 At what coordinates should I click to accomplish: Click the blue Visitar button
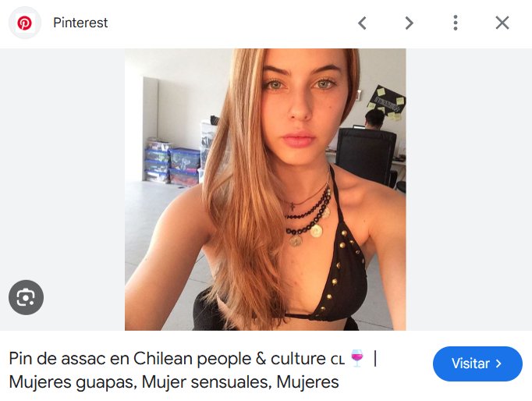[x=477, y=364]
